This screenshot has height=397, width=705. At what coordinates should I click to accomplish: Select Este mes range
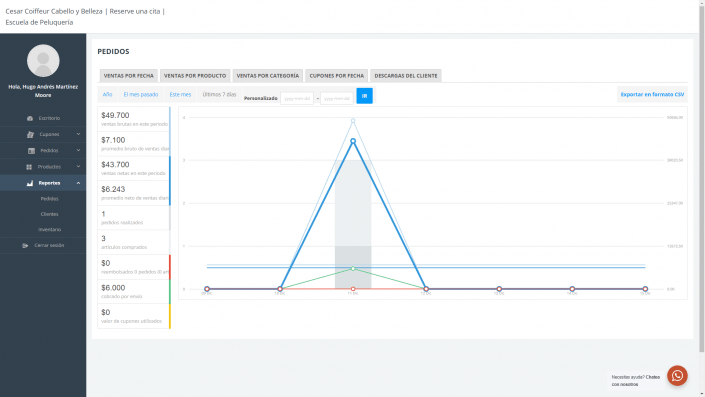[x=180, y=94]
